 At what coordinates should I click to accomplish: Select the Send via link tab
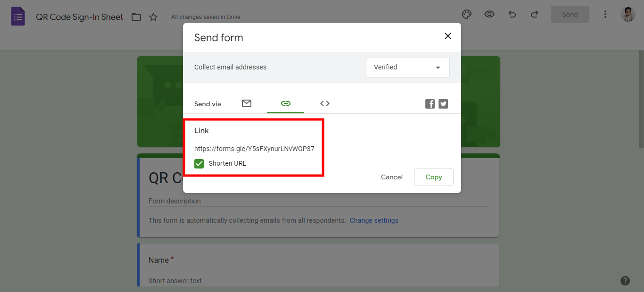click(285, 103)
